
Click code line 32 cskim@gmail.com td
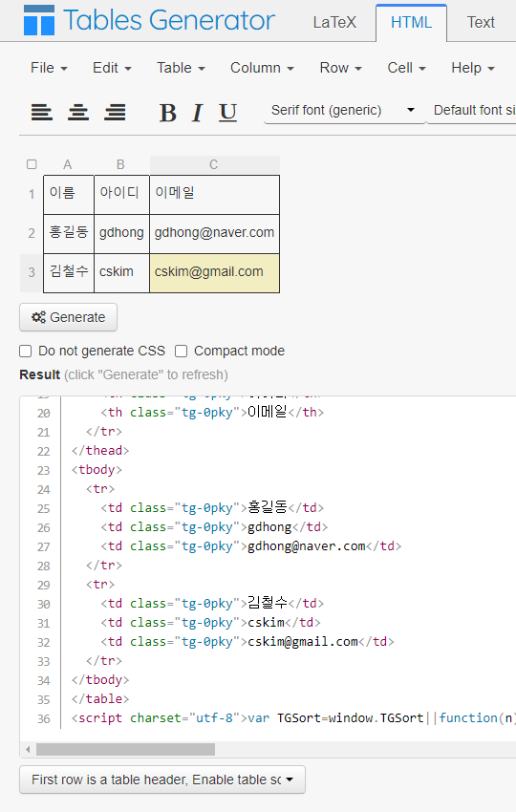[247, 642]
